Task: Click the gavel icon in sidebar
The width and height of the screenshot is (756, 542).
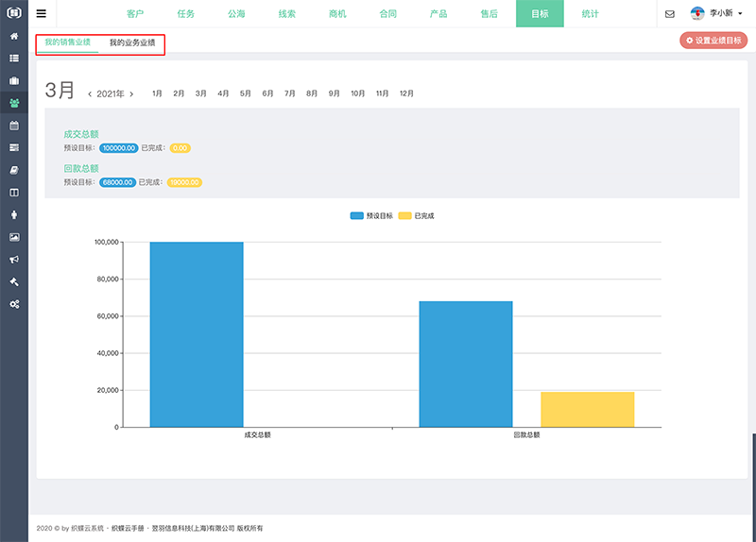Action: click(x=13, y=282)
